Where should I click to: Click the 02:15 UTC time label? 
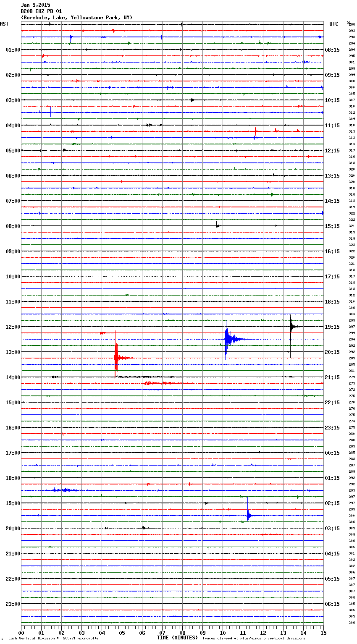coord(332,503)
